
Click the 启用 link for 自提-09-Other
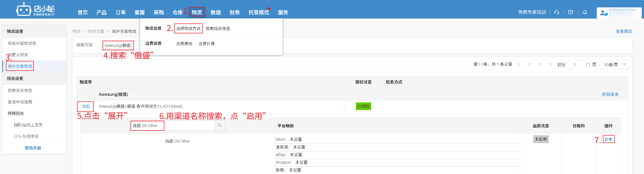(x=609, y=139)
